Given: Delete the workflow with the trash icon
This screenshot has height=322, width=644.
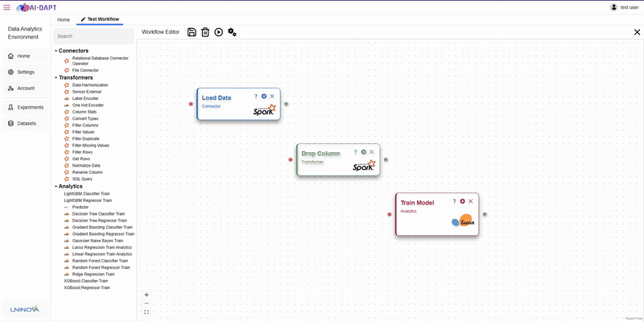Looking at the screenshot, I should pos(205,32).
